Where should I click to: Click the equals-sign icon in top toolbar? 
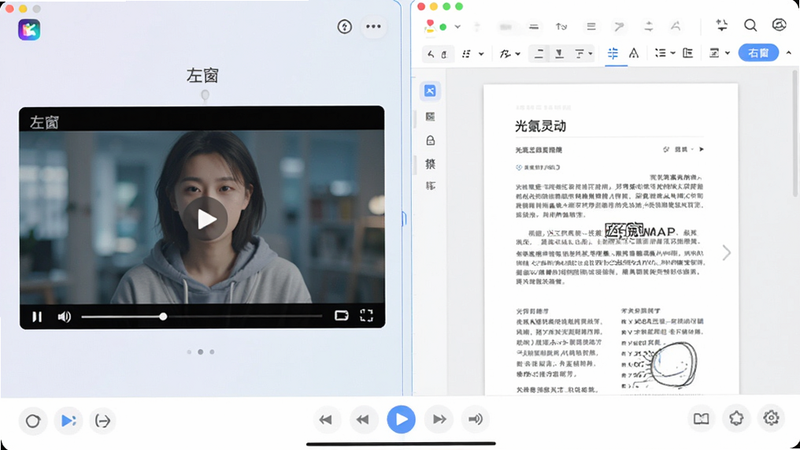(x=534, y=27)
